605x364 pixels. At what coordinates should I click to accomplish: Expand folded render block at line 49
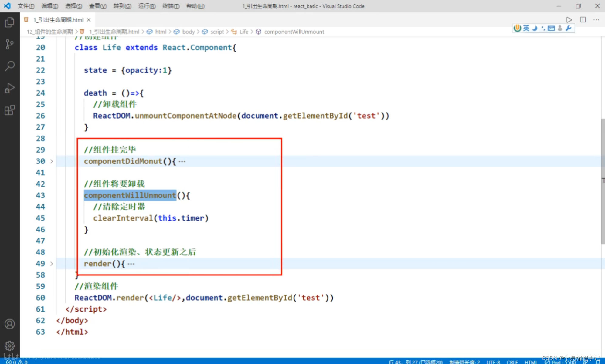52,264
